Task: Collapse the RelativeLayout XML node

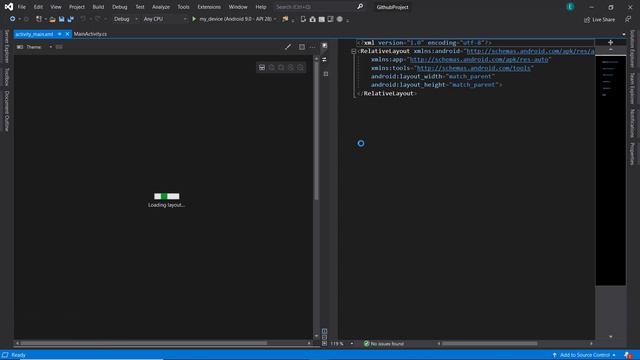Action: pyautogui.click(x=353, y=51)
